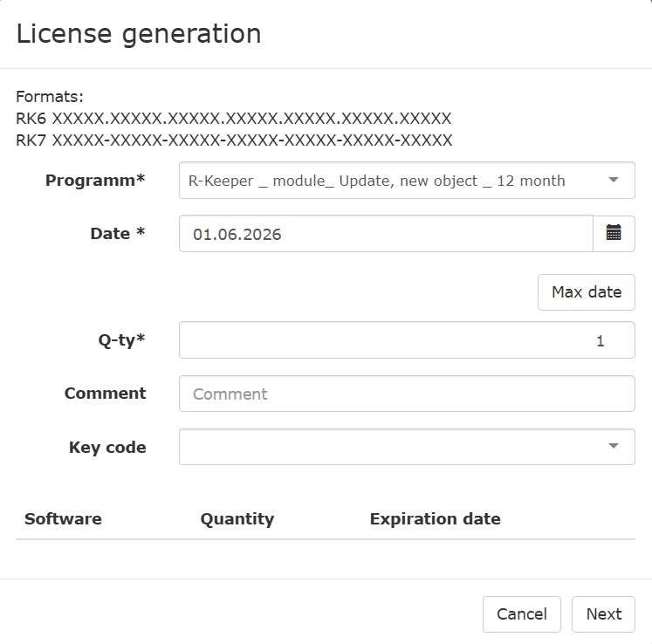Open the Key code dropdown arrow
Screen dimensions: 652x644
tap(614, 447)
